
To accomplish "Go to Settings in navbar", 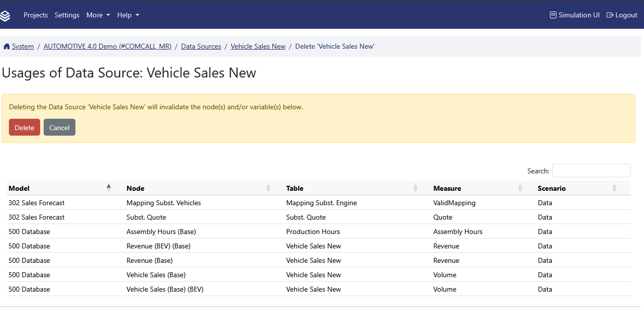I will point(67,15).
